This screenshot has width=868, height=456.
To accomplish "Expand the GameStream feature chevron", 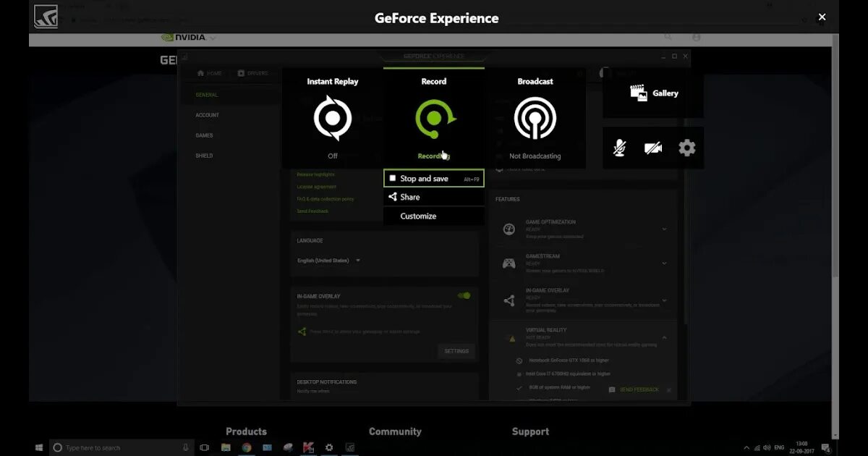I will (x=664, y=263).
